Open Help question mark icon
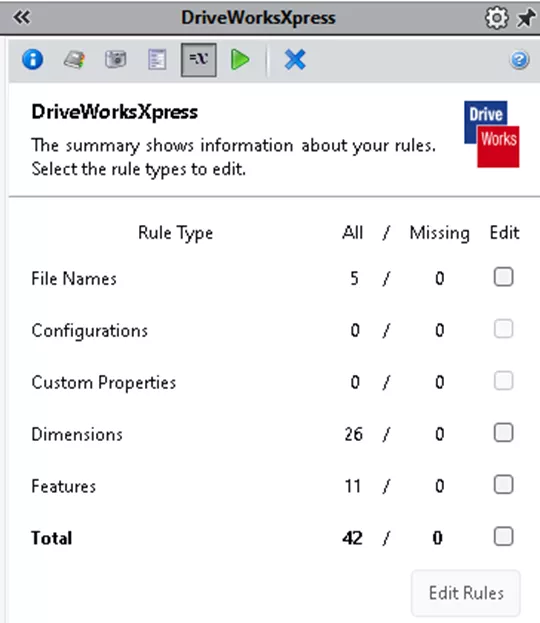The width and height of the screenshot is (540, 623). pyautogui.click(x=519, y=60)
